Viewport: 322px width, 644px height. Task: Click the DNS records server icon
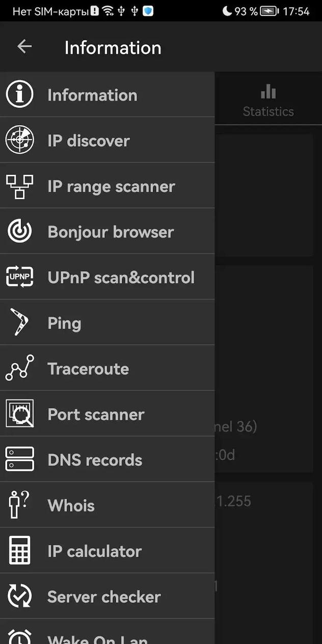pos(19,459)
